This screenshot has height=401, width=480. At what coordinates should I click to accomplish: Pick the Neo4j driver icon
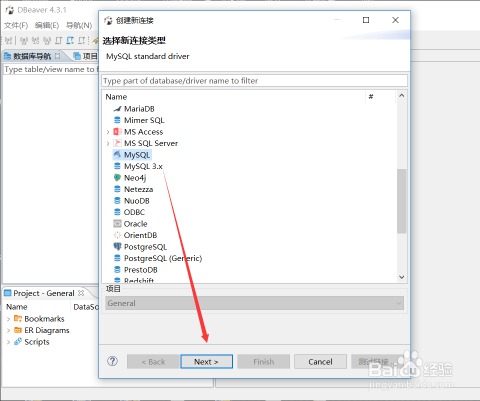(117, 178)
